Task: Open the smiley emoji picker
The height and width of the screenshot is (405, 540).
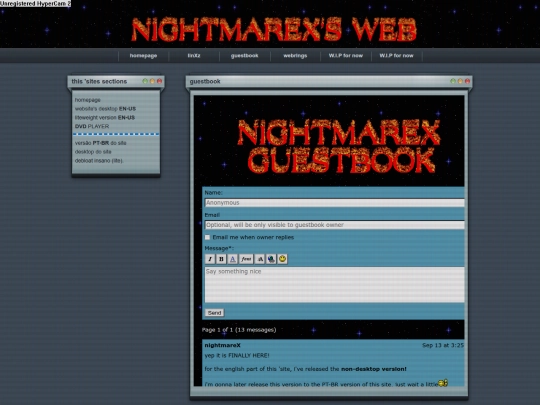Action: pos(282,259)
